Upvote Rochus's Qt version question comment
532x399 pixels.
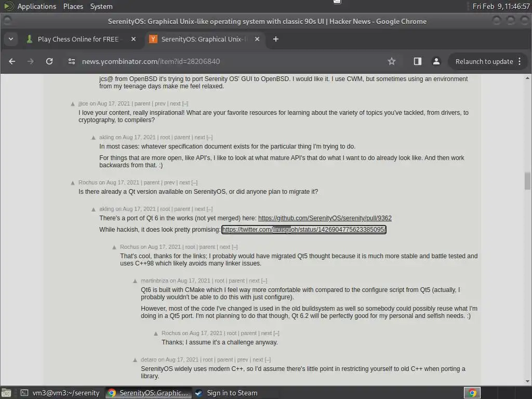pos(73,183)
